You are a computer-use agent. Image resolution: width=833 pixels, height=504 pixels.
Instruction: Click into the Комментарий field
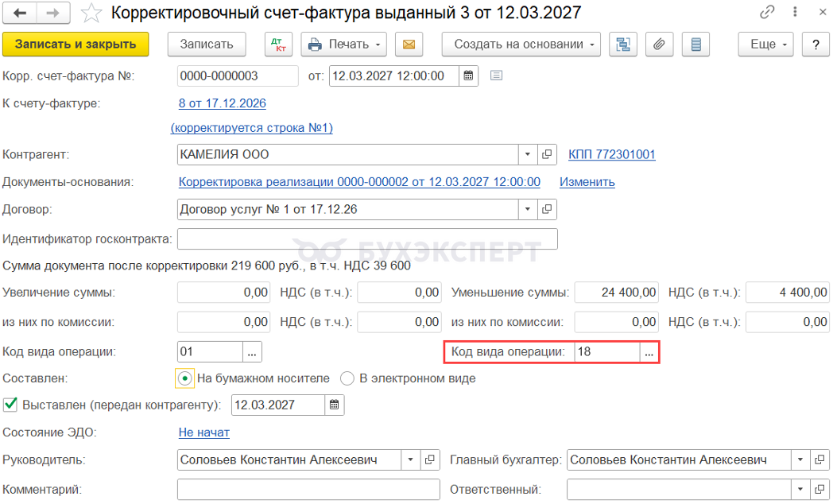coord(308,490)
